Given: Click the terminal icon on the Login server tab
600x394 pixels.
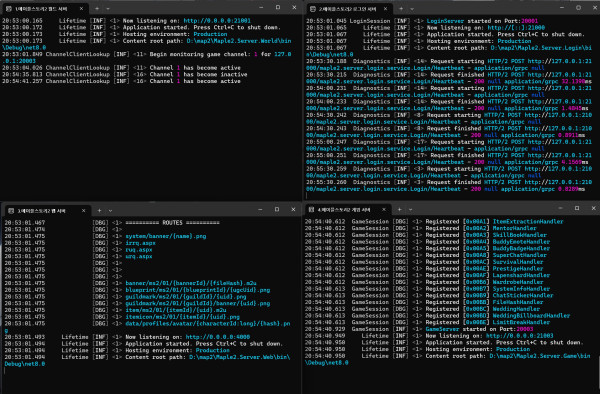Looking at the screenshot, I should click(x=313, y=9).
